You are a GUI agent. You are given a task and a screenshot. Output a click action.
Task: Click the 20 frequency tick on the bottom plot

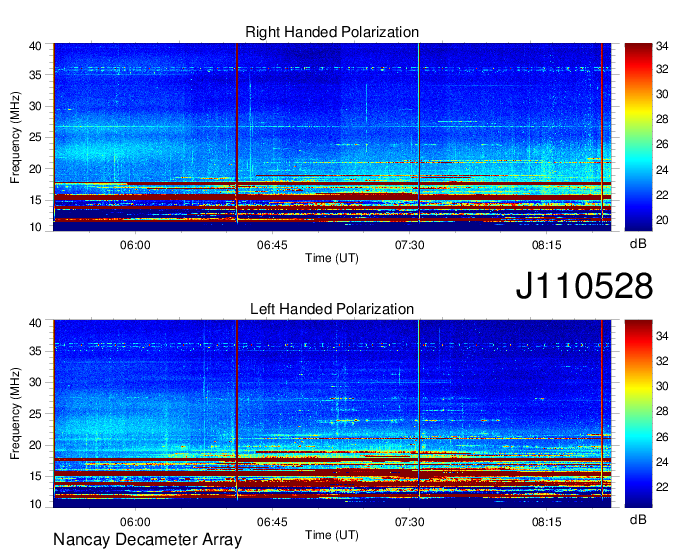[35, 445]
